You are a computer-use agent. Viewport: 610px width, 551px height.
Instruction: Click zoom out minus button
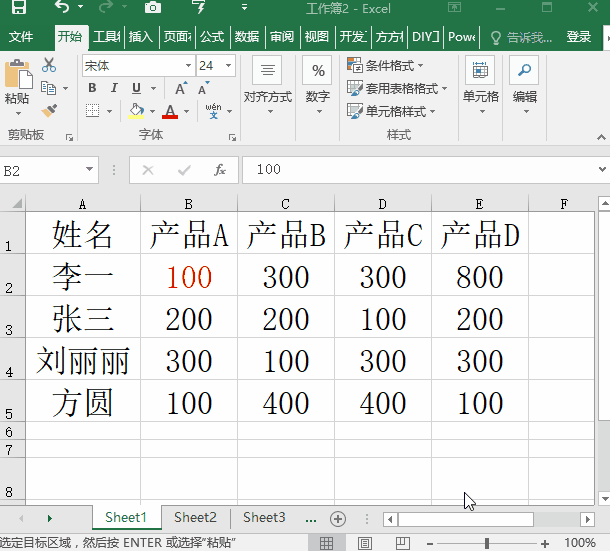tap(429, 544)
